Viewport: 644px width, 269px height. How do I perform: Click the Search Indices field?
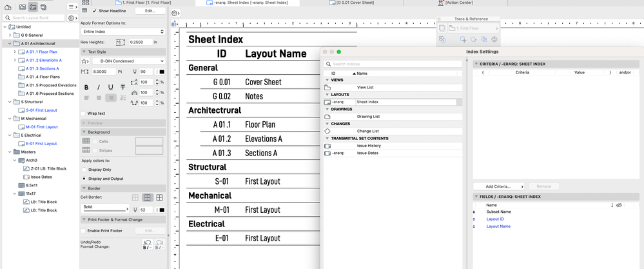coord(393,64)
